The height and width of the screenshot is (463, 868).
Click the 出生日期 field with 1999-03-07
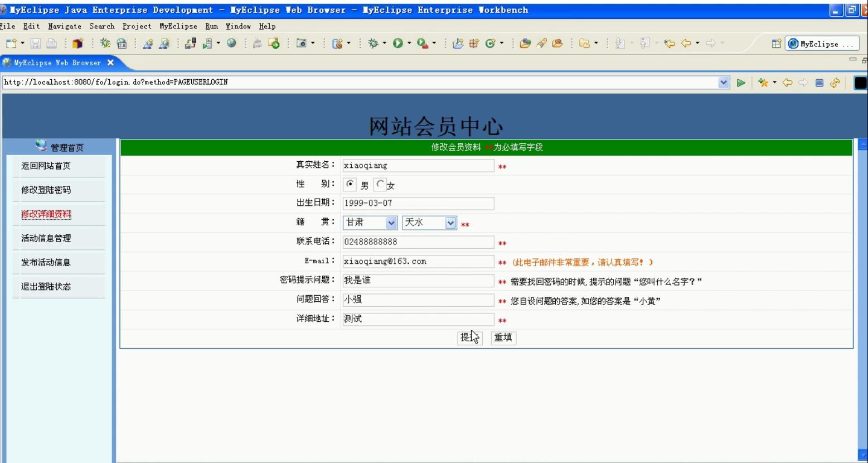(418, 203)
